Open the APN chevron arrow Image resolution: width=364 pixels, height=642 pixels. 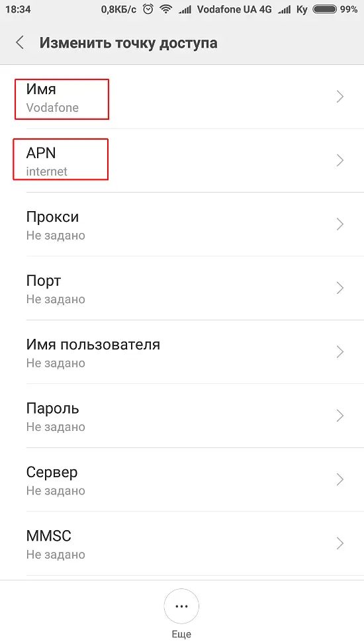(340, 160)
